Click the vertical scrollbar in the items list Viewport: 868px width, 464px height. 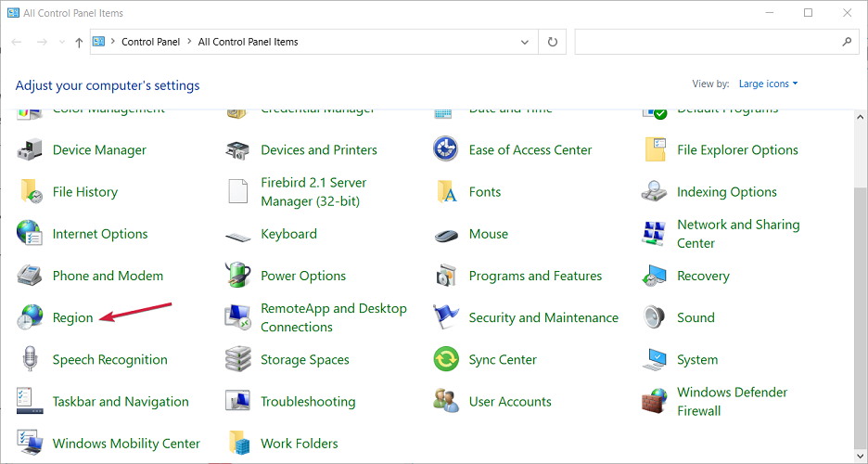[x=859, y=278]
